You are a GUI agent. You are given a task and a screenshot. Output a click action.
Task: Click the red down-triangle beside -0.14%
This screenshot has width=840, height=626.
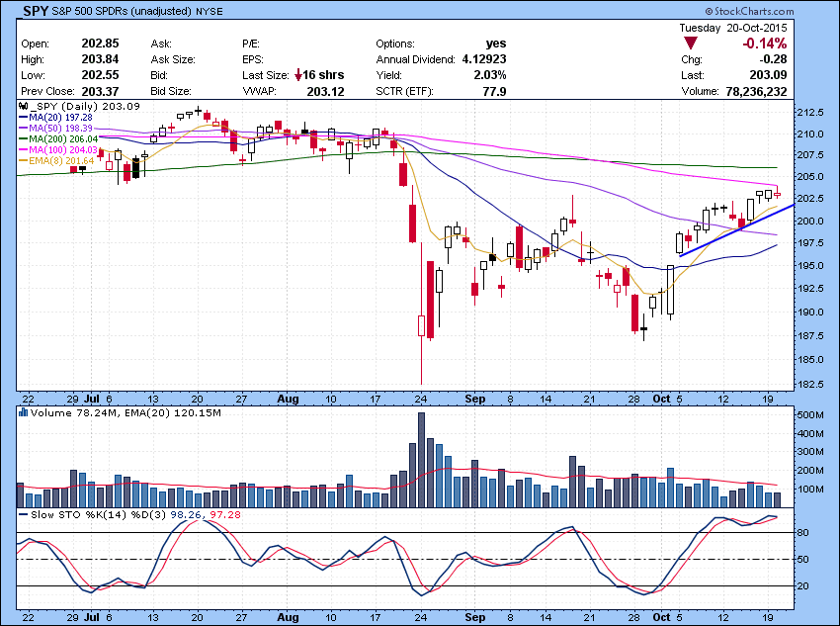point(691,44)
